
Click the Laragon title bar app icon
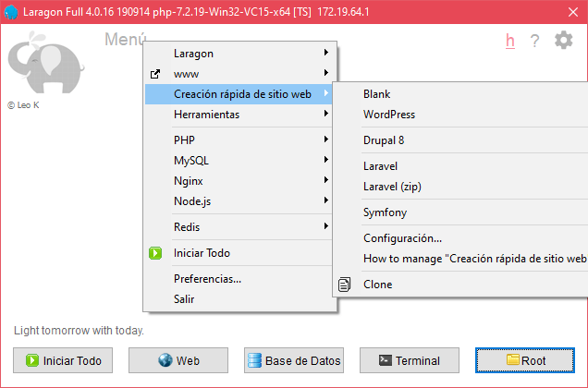tap(11, 12)
